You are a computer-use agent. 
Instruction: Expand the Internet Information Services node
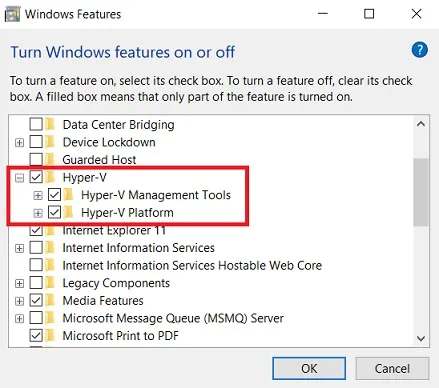pos(20,248)
